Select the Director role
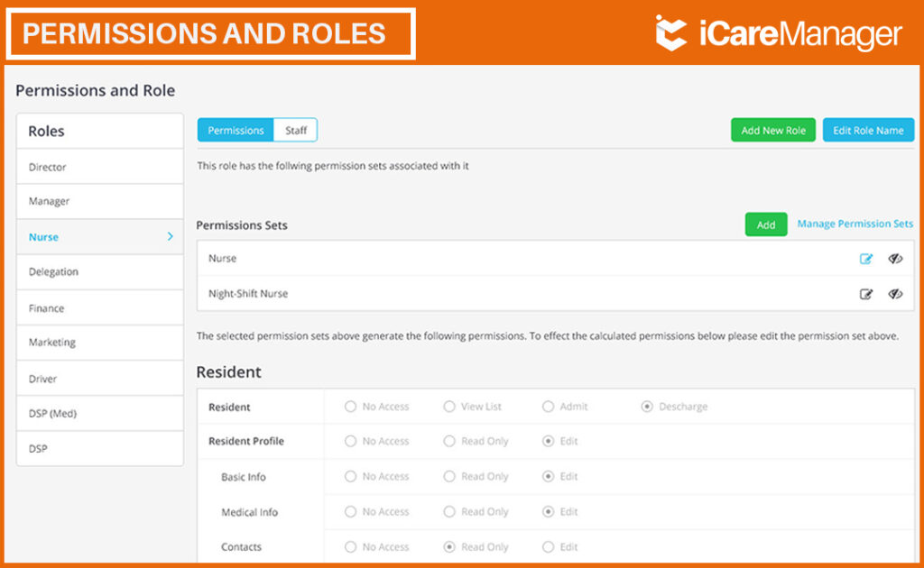 100,167
